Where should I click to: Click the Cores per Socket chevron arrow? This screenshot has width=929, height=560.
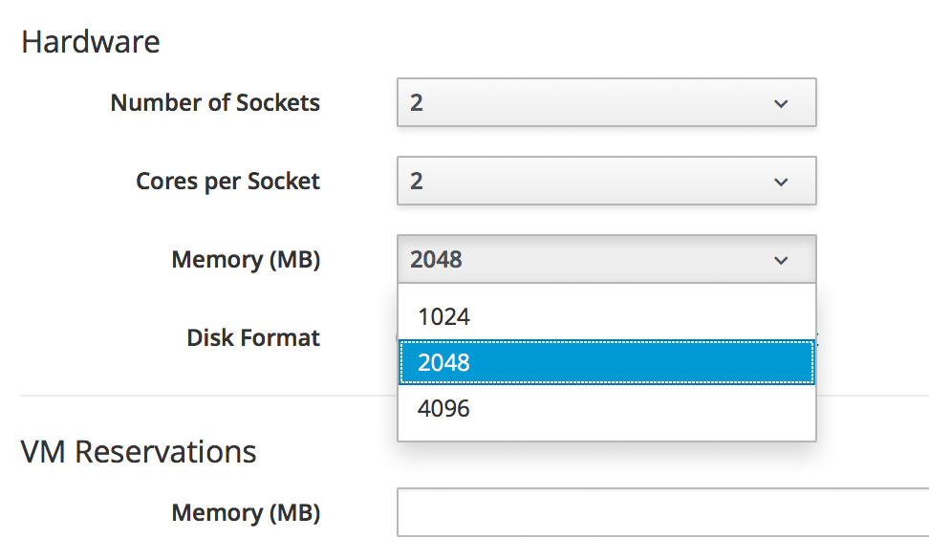[781, 182]
